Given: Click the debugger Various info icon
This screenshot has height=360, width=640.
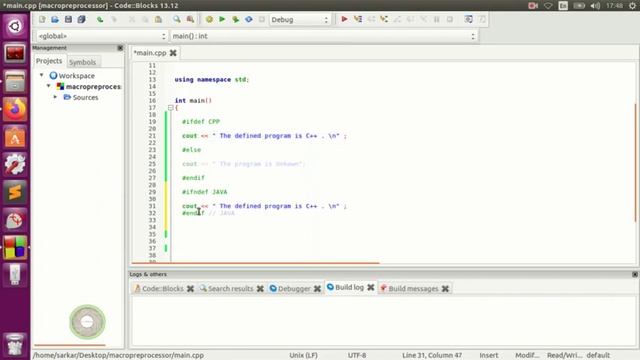Looking at the screenshot, I should click(482, 19).
